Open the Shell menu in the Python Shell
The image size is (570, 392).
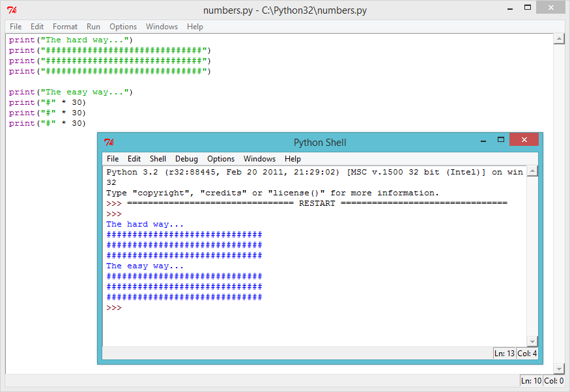[158, 158]
